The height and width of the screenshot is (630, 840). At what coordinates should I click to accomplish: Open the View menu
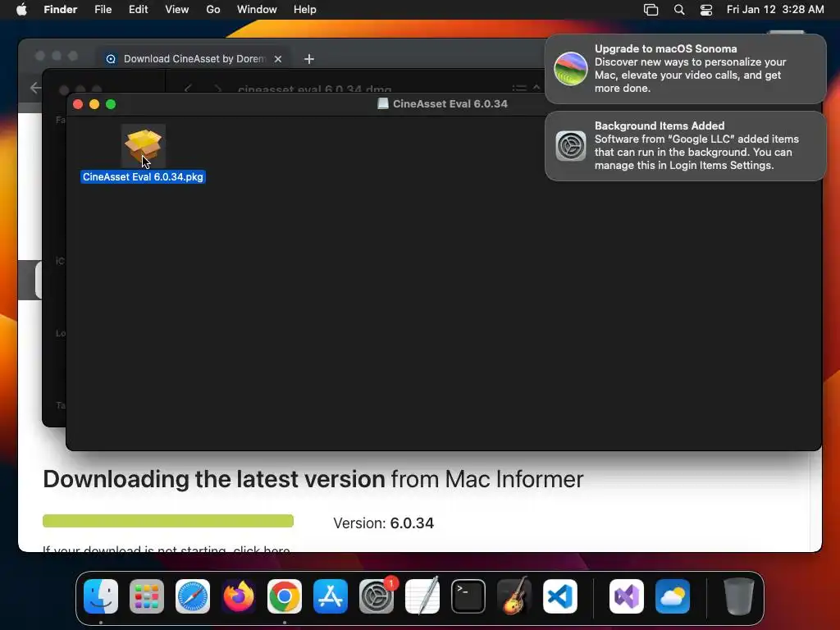[x=177, y=10]
